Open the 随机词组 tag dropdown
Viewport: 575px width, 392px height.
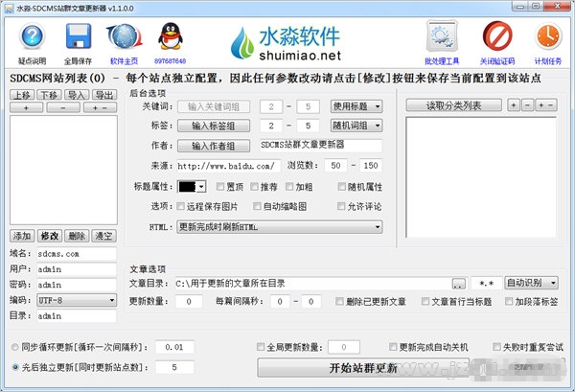(x=356, y=126)
